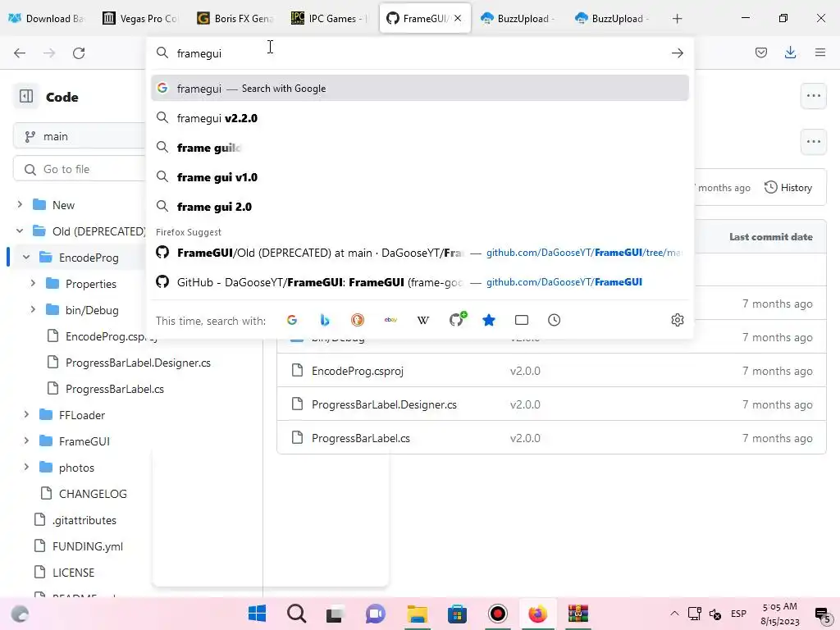
Task: Expand the FrameGUI folder
Action: point(26,441)
